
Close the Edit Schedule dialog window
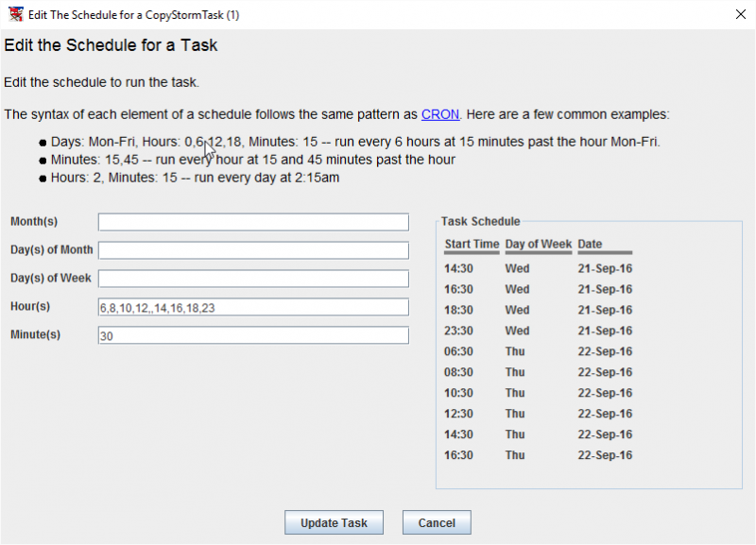(x=741, y=14)
